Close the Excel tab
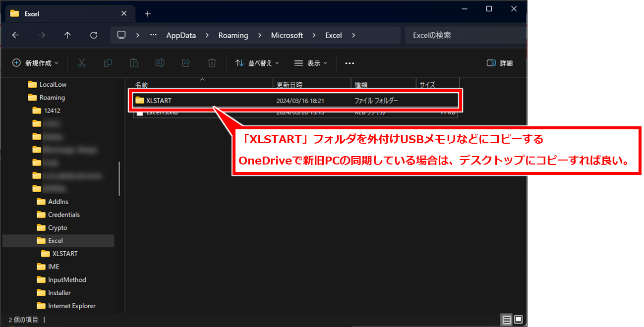The width and height of the screenshot is (644, 327). click(123, 14)
